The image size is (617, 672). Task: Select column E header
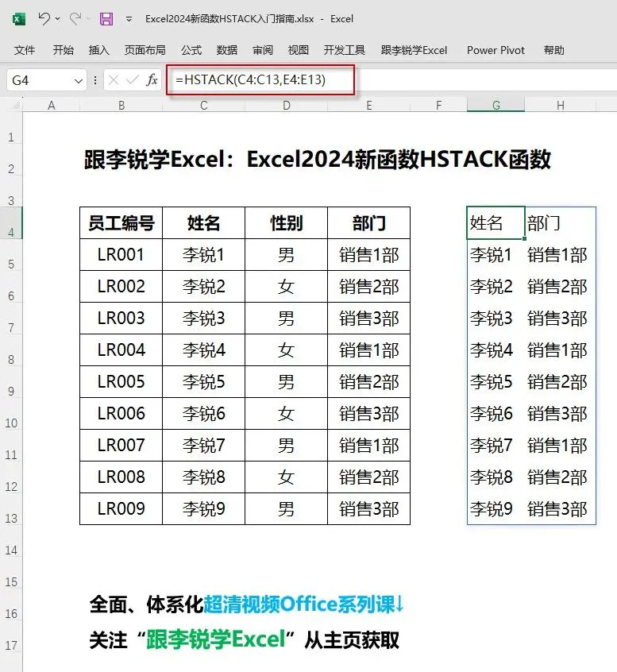click(369, 106)
